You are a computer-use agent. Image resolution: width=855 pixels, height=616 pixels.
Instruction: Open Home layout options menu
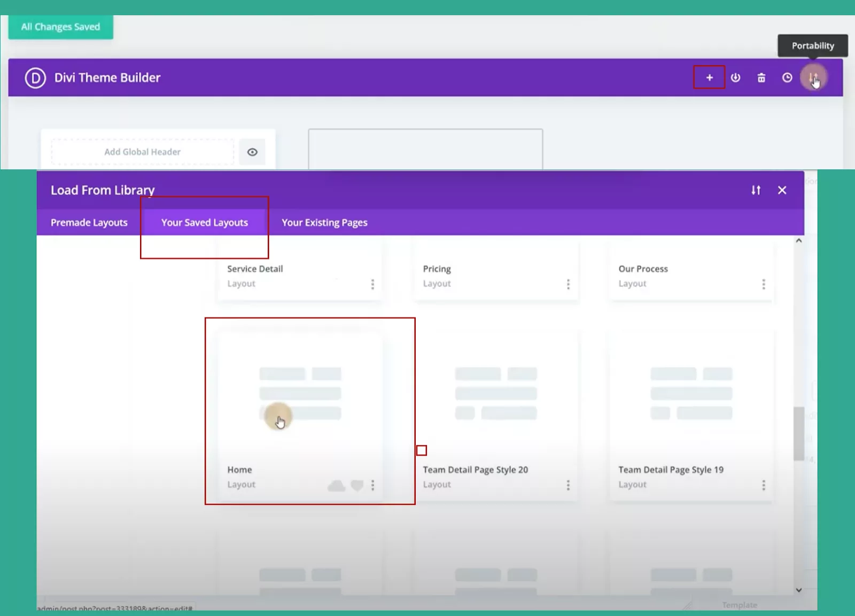pyautogui.click(x=372, y=485)
